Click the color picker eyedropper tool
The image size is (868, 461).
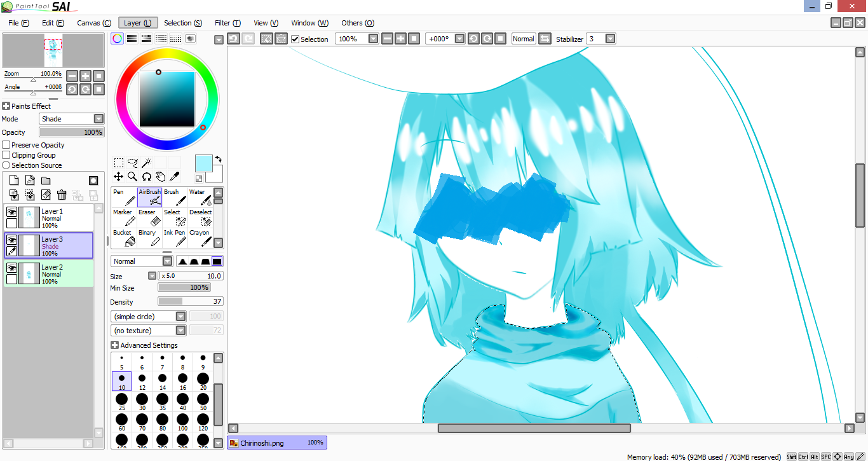click(174, 176)
